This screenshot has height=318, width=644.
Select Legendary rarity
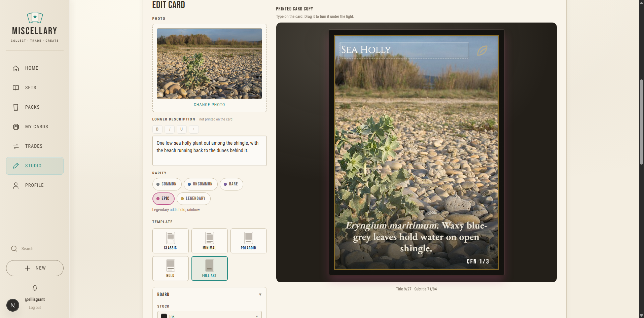(193, 199)
